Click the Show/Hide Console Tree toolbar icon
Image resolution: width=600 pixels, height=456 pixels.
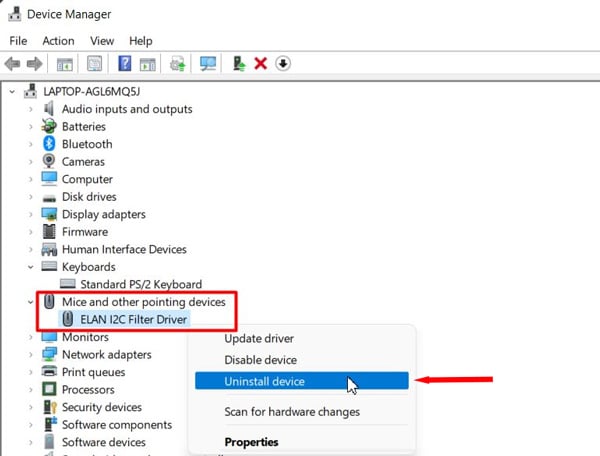click(65, 64)
